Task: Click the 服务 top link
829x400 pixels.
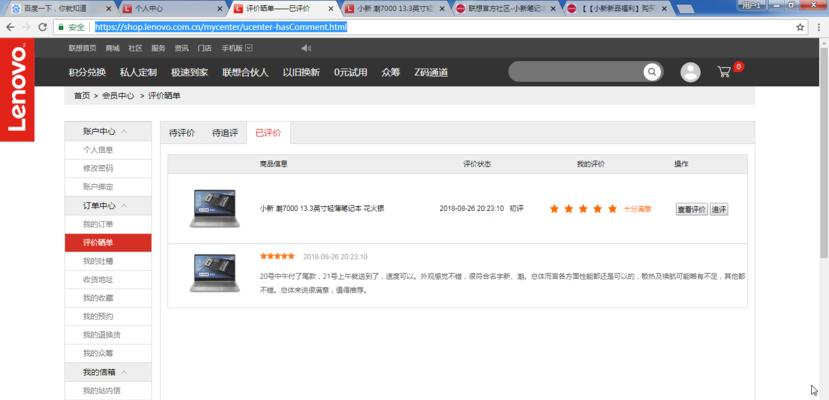Action: 159,48
